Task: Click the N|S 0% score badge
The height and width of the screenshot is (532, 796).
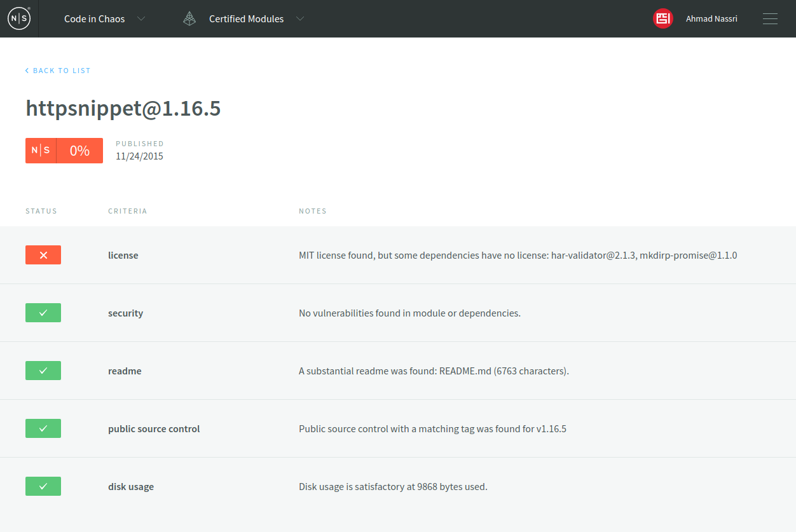Action: tap(64, 151)
